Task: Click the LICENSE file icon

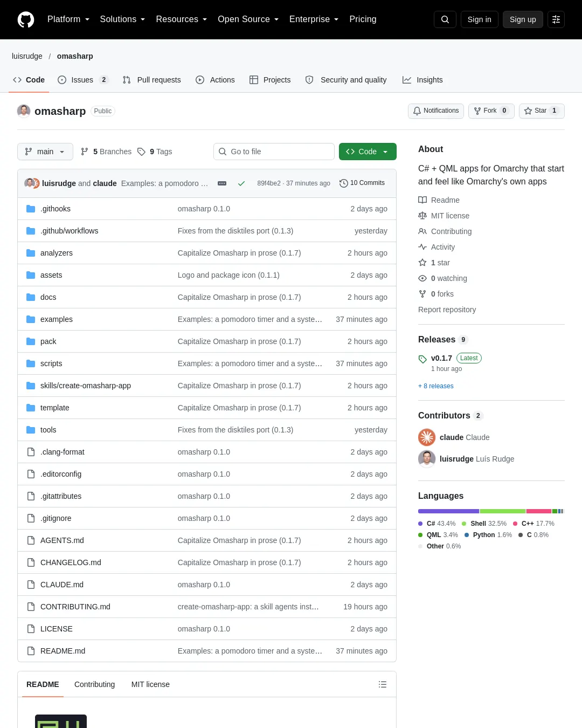Action: point(31,629)
